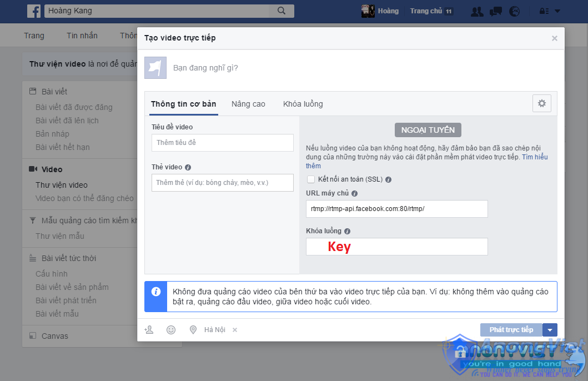Image resolution: width=588 pixels, height=381 pixels.
Task: Switch to the Nâng cao tab
Action: pyautogui.click(x=248, y=104)
